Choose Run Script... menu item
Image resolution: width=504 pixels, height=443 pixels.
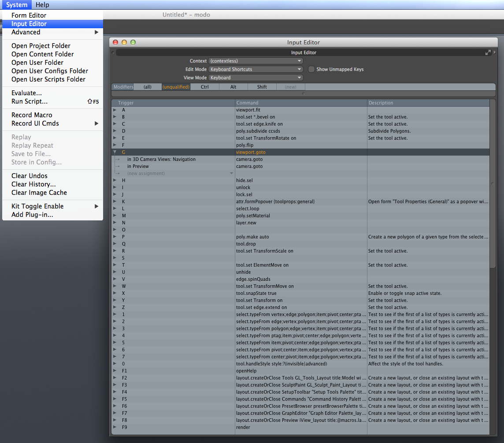[x=53, y=101]
